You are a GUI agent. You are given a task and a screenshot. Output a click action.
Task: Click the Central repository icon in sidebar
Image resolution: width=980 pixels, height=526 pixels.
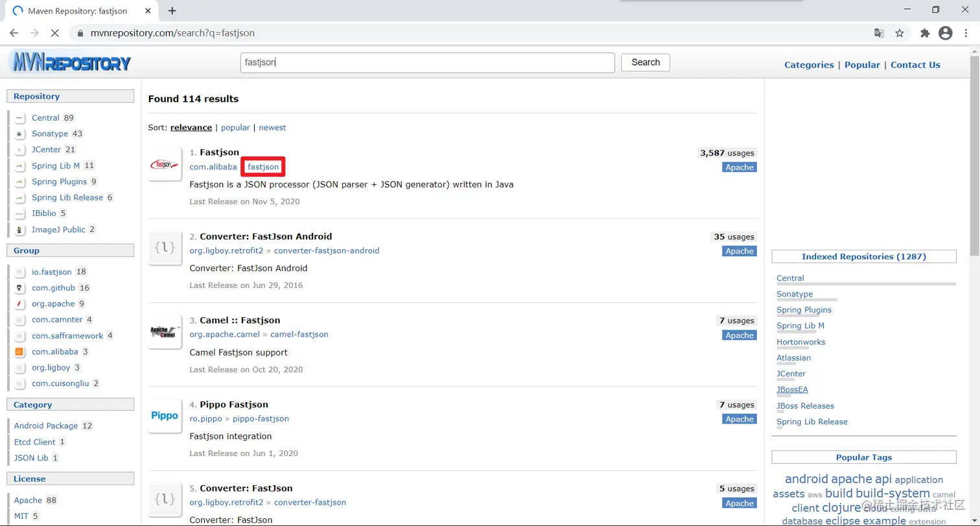[20, 118]
